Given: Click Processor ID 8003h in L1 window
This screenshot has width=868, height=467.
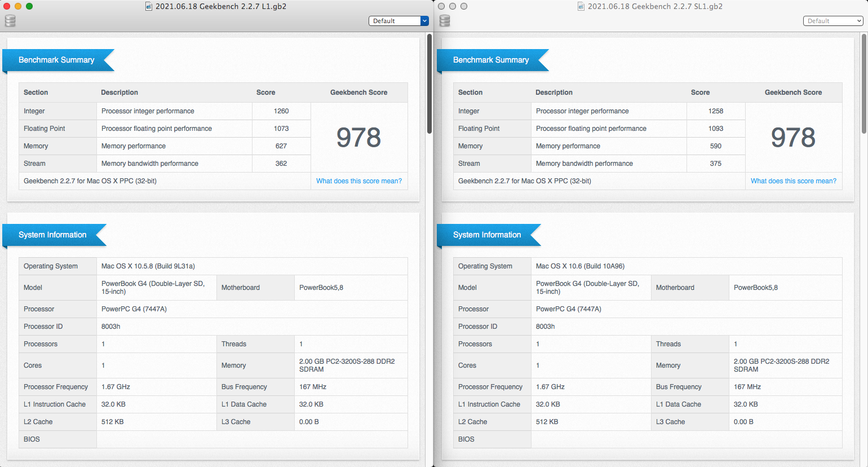Looking at the screenshot, I should [111, 327].
